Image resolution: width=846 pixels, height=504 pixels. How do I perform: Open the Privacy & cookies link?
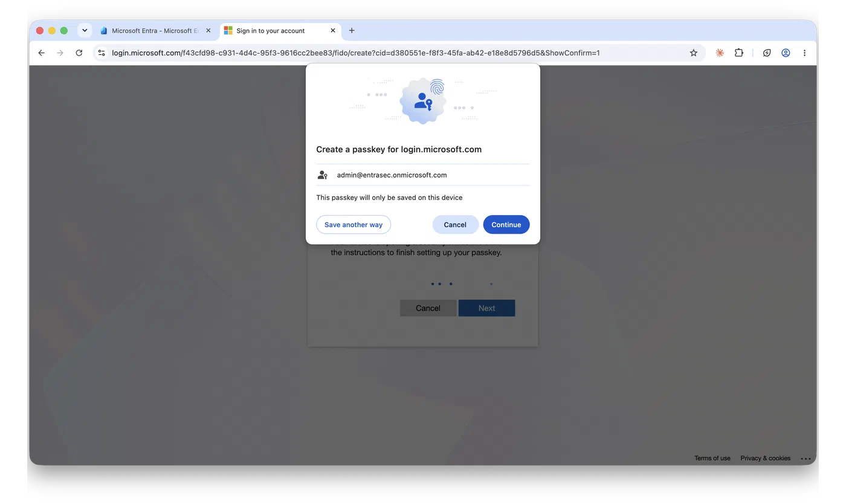tap(766, 458)
